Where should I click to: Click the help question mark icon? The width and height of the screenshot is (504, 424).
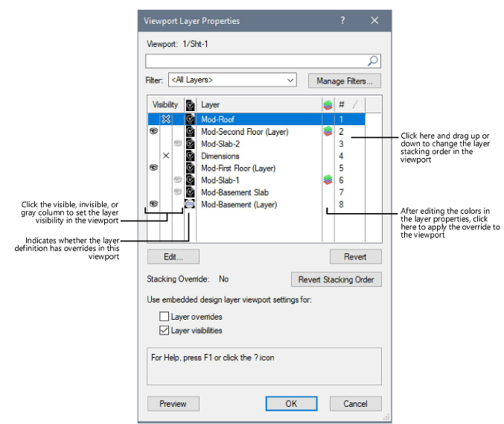pyautogui.click(x=342, y=21)
